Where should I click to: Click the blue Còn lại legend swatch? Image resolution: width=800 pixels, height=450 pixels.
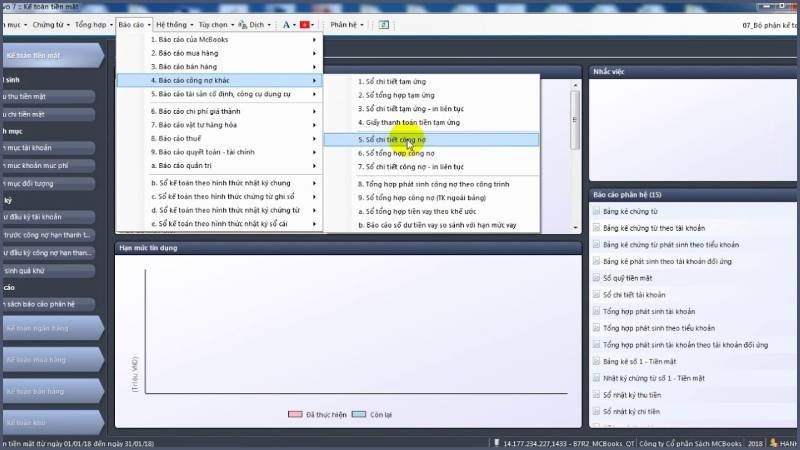pos(359,414)
